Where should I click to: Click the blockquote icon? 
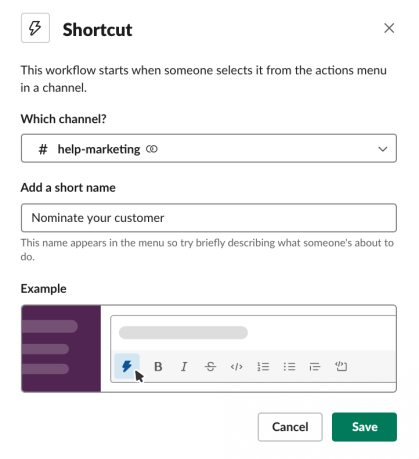click(315, 367)
